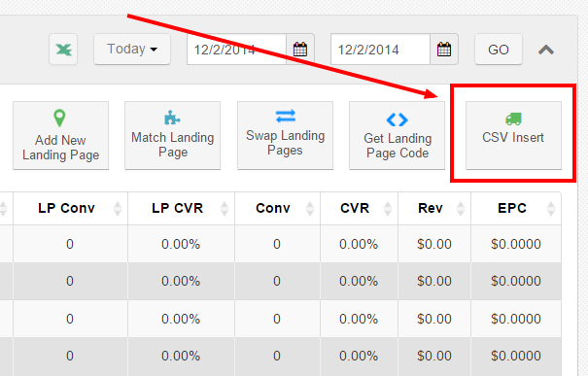Click the green Excel export icon

tap(63, 50)
